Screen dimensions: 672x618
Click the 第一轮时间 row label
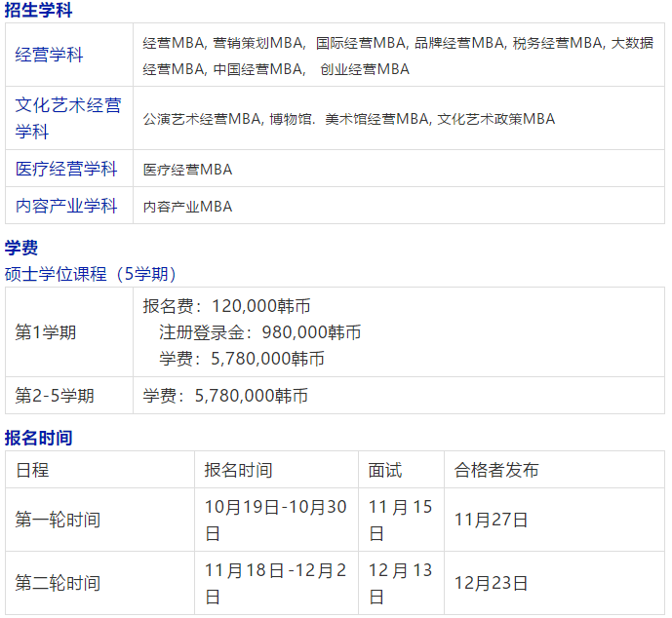[58, 520]
